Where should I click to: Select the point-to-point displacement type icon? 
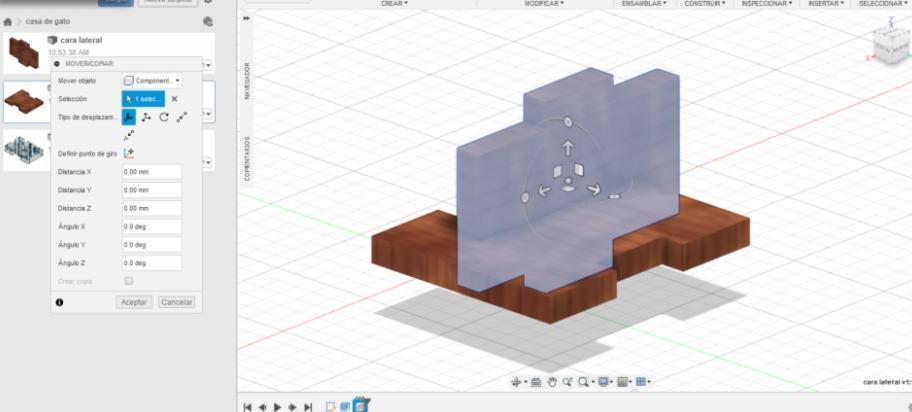tap(182, 117)
